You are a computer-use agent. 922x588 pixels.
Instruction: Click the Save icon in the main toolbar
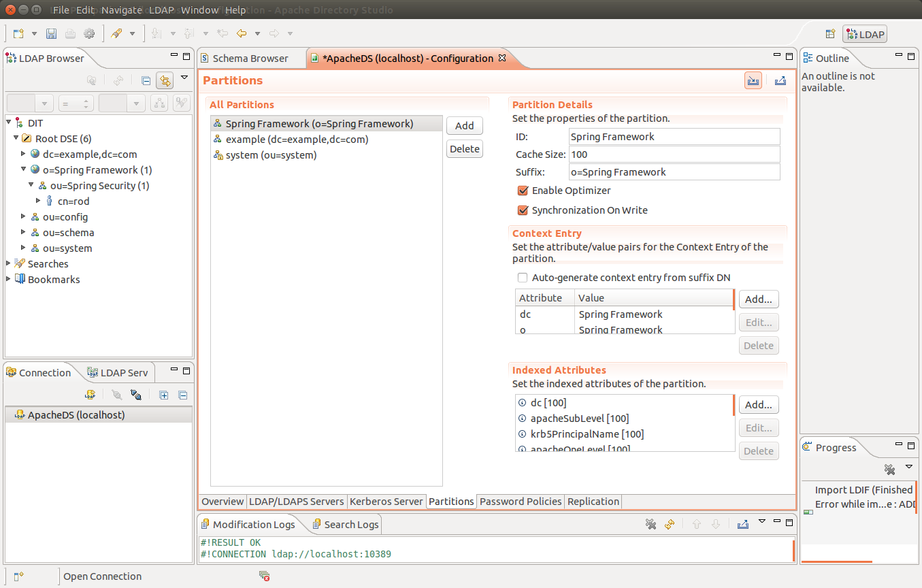point(51,33)
